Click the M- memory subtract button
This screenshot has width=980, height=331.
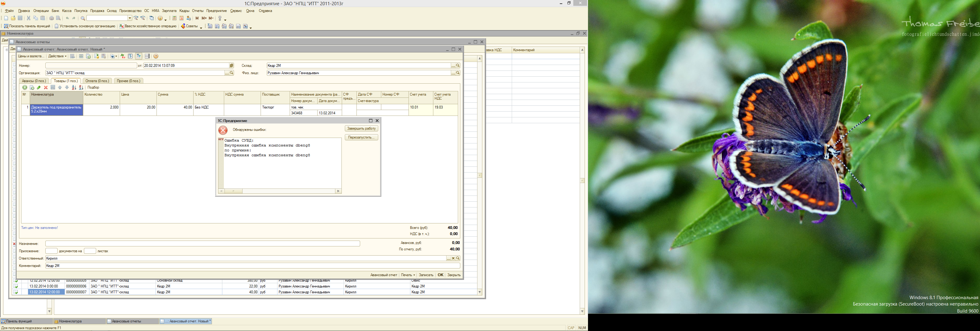tap(211, 18)
